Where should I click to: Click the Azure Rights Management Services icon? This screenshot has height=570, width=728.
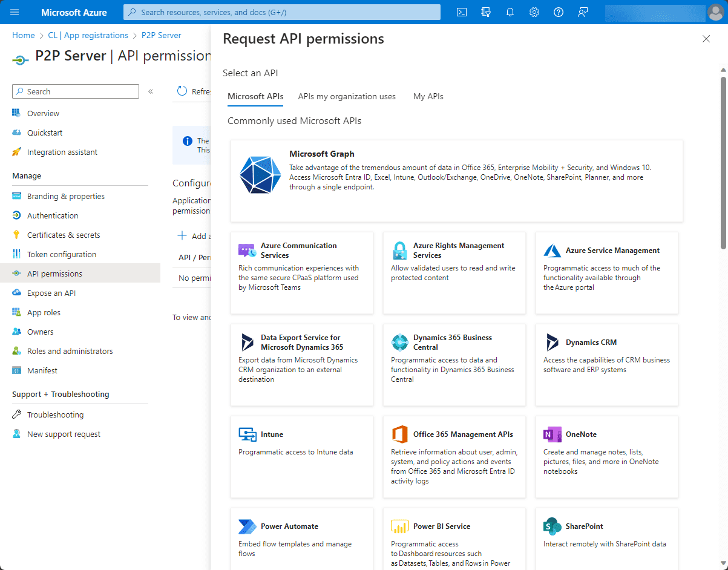pos(399,251)
